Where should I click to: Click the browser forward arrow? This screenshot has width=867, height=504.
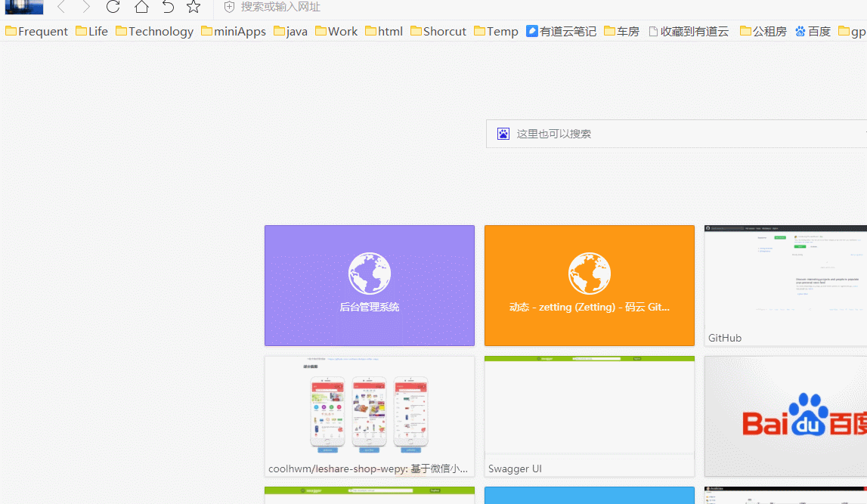[85, 7]
